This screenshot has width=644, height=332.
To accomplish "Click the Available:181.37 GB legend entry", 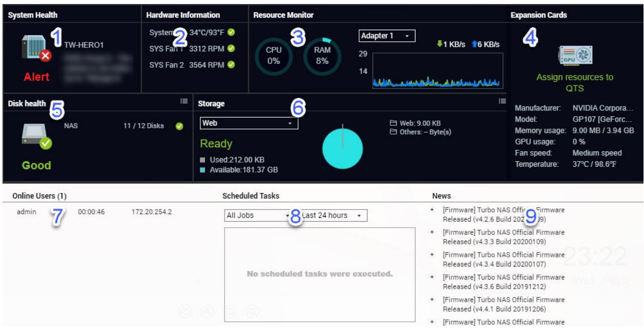I will [239, 169].
